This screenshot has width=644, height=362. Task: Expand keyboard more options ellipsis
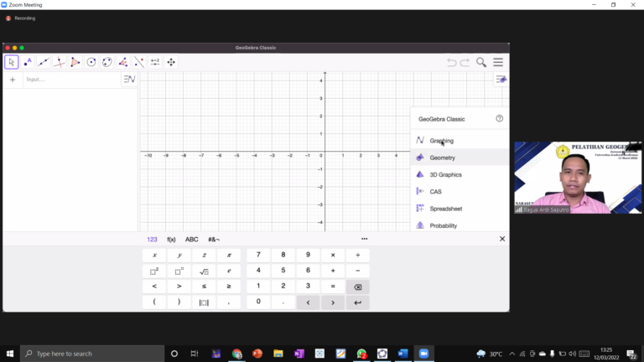click(x=364, y=239)
